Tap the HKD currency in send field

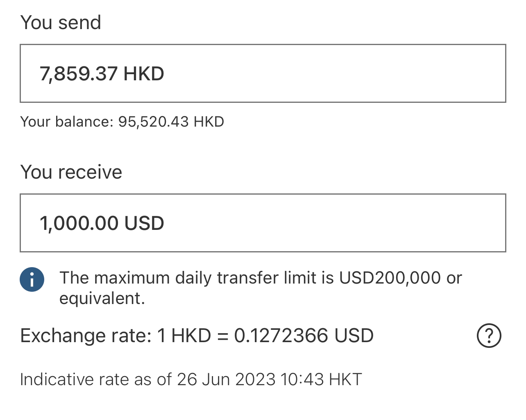pos(144,74)
